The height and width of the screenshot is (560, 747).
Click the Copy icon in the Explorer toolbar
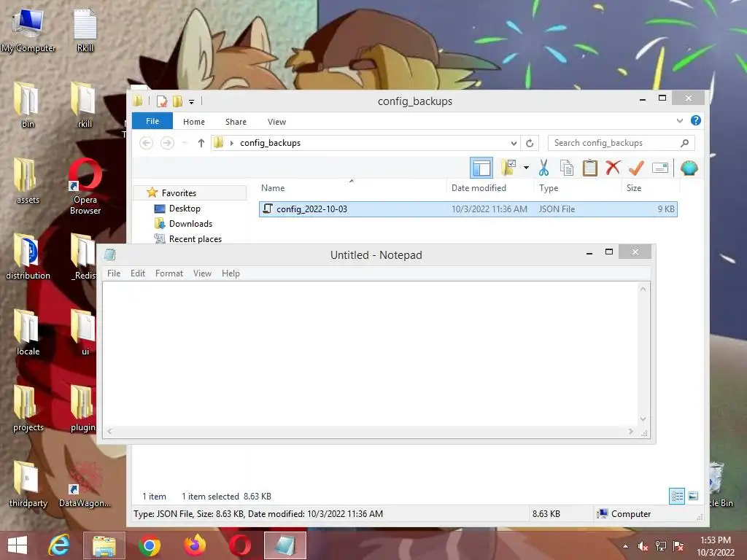pos(566,168)
